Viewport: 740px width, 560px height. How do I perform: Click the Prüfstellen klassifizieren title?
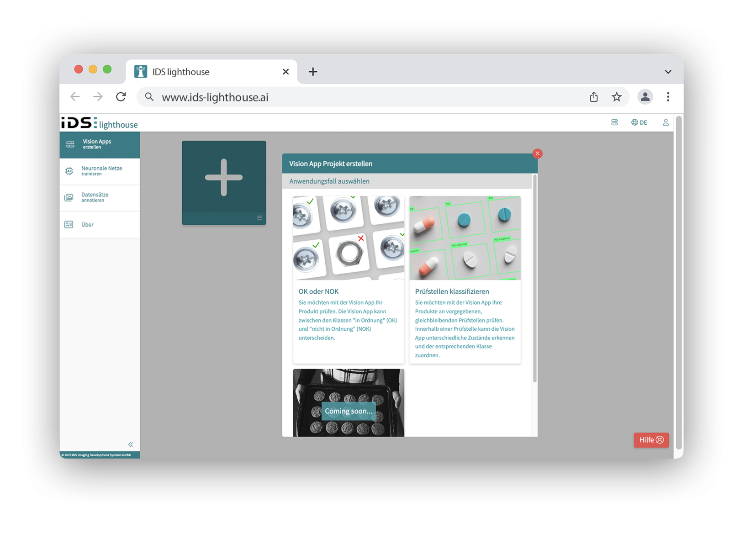tap(452, 291)
